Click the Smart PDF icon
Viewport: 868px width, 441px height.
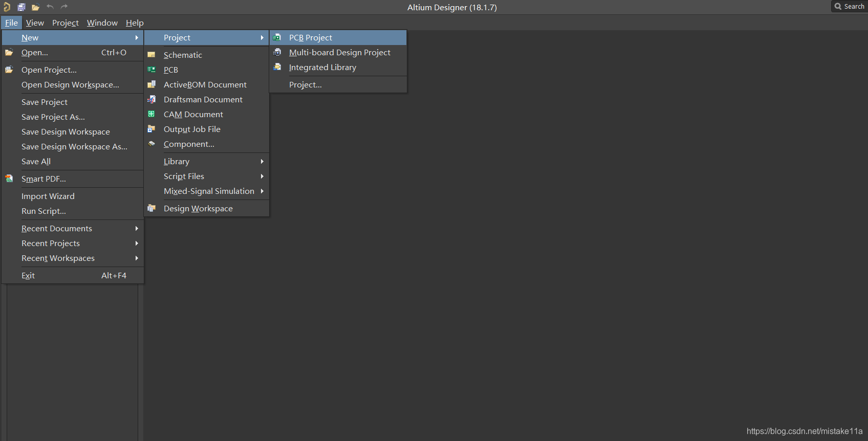9,179
